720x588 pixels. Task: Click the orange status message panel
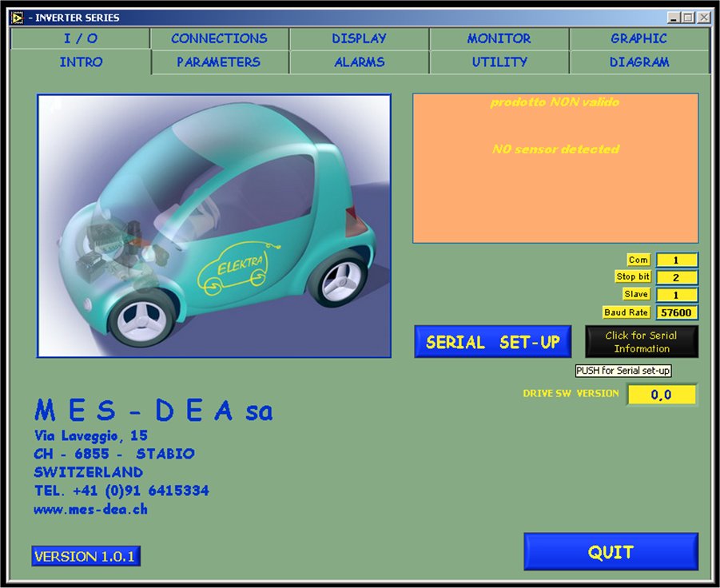pos(555,168)
